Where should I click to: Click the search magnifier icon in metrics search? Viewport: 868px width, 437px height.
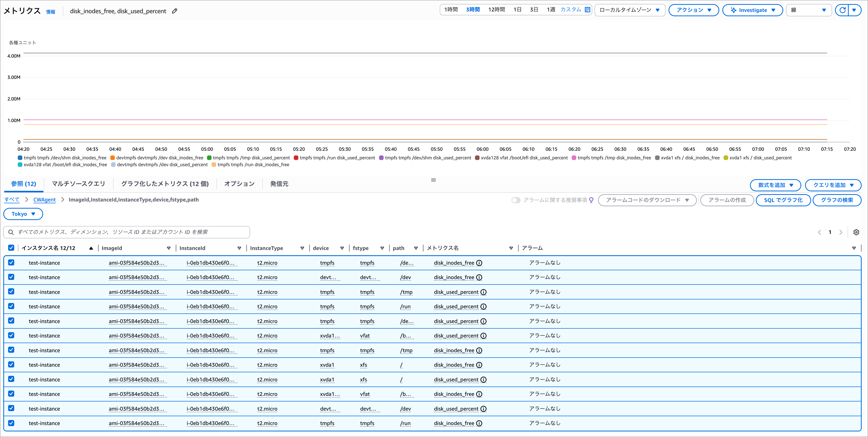(x=11, y=232)
